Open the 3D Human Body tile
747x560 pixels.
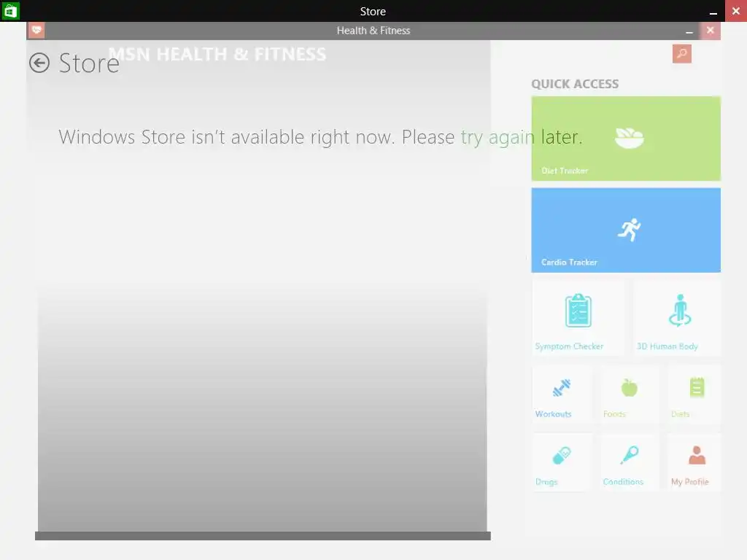pyautogui.click(x=677, y=318)
